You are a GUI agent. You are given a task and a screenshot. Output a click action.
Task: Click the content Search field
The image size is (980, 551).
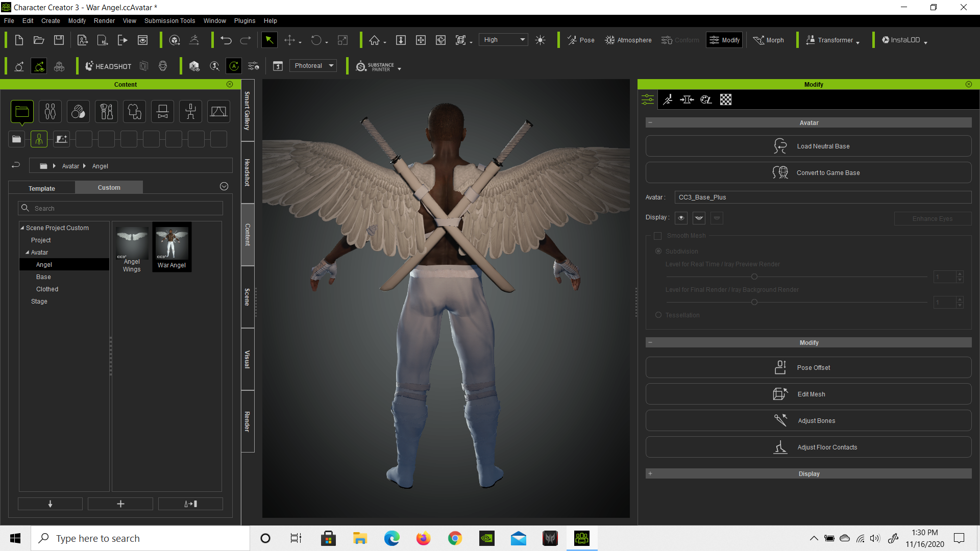(120, 208)
